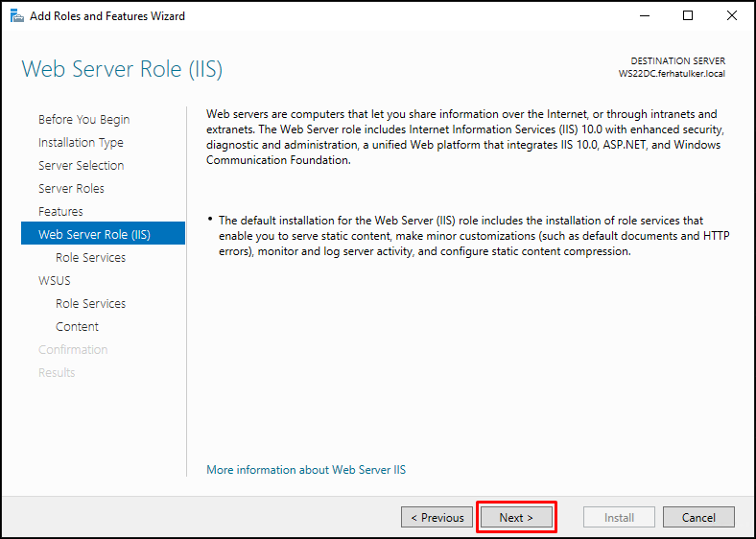Open the Installation Type step
Screen dimensions: 756x539
coord(81,143)
